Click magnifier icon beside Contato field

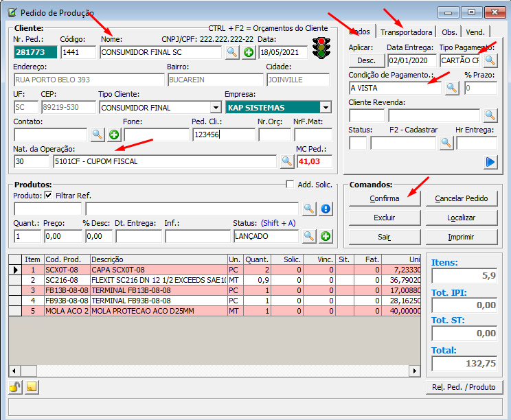pos(98,135)
